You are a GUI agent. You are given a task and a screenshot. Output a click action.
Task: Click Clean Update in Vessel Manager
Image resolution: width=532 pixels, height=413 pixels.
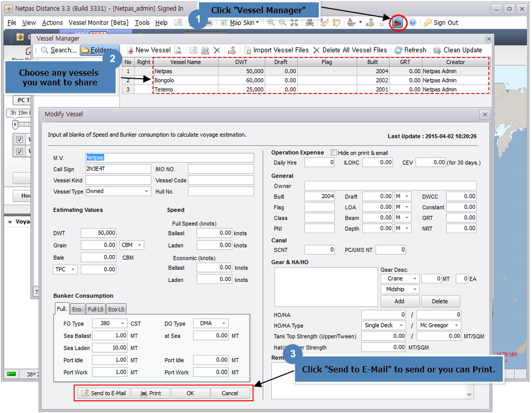click(458, 50)
